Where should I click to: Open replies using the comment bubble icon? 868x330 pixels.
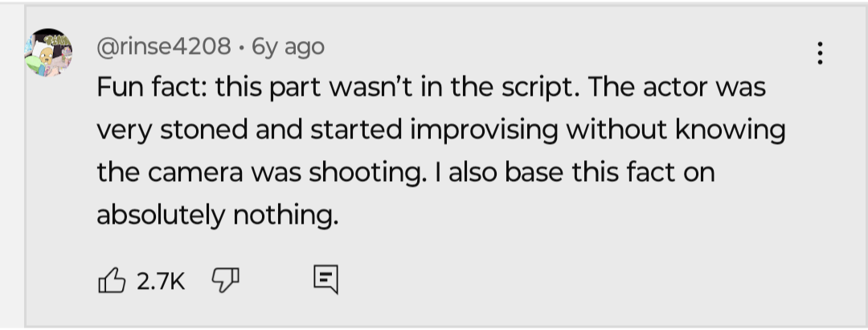click(325, 280)
